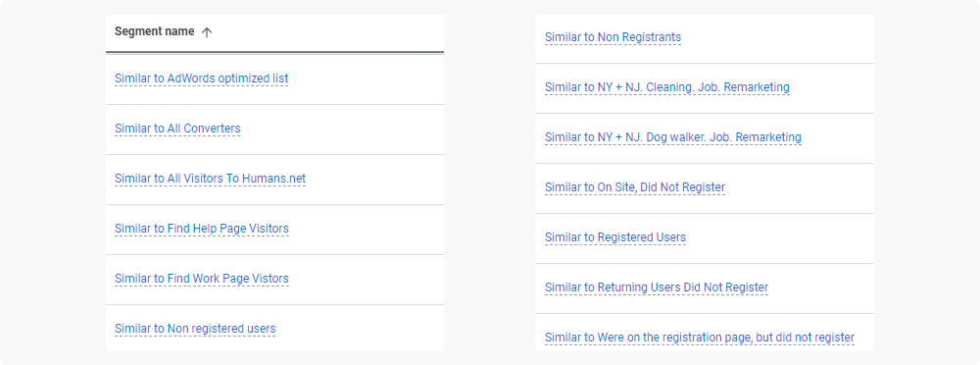Open Similar to Non registered users

tap(195, 329)
